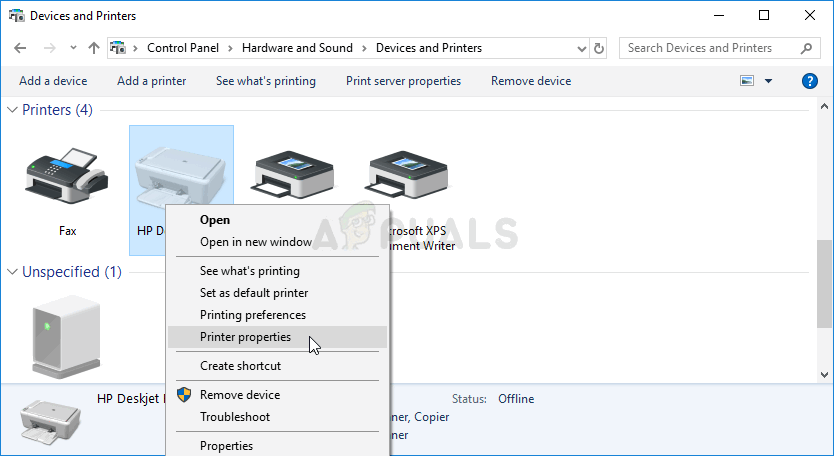Collapse the Unspecified (1) group
This screenshot has height=456, width=834.
coord(12,272)
